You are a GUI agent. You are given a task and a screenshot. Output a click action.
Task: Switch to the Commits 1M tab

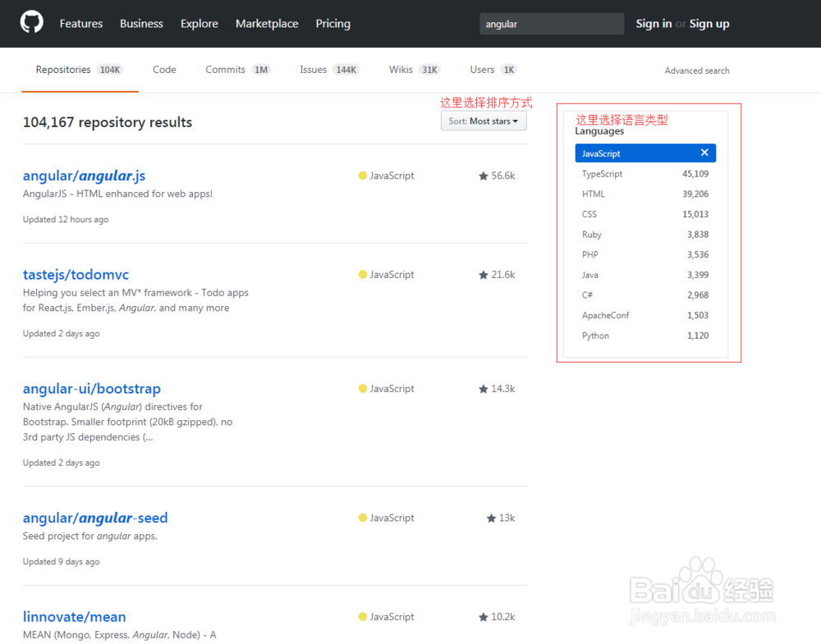tap(238, 70)
